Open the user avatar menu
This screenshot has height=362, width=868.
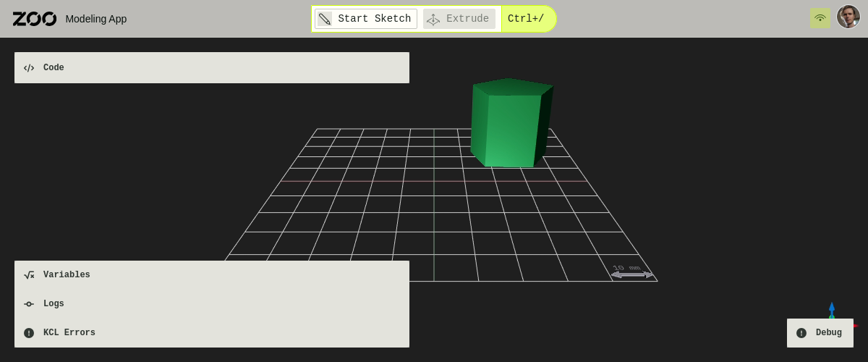click(848, 17)
